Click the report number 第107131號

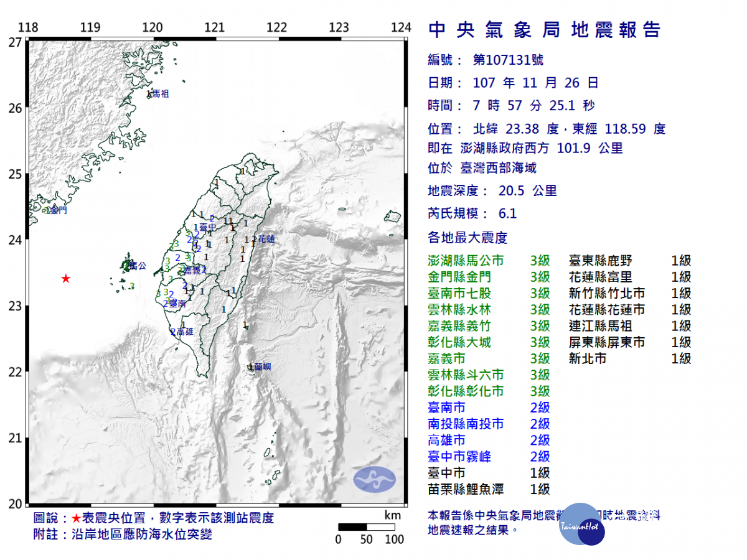click(508, 60)
